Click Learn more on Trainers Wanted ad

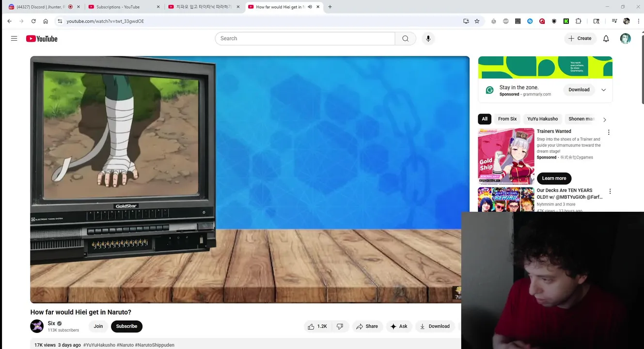click(x=554, y=178)
